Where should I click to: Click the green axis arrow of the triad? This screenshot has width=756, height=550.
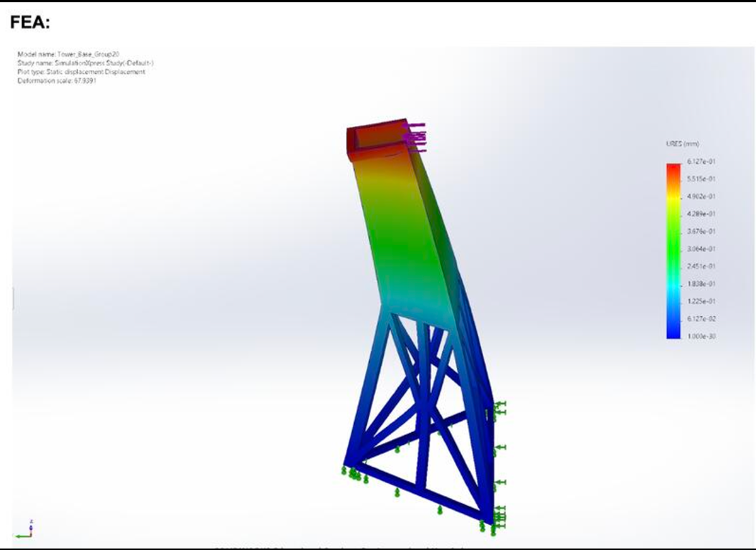[x=23, y=536]
